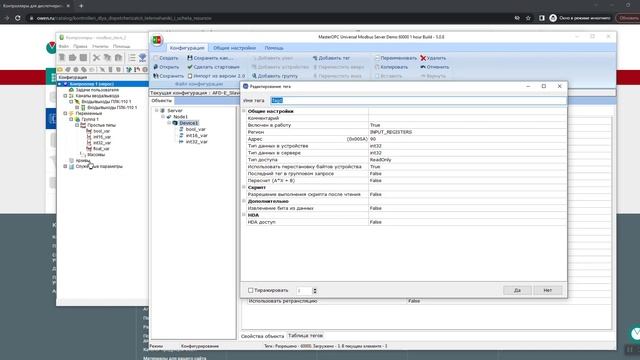
Task: Cancel the tag dialog with Нет
Action: tap(548, 290)
